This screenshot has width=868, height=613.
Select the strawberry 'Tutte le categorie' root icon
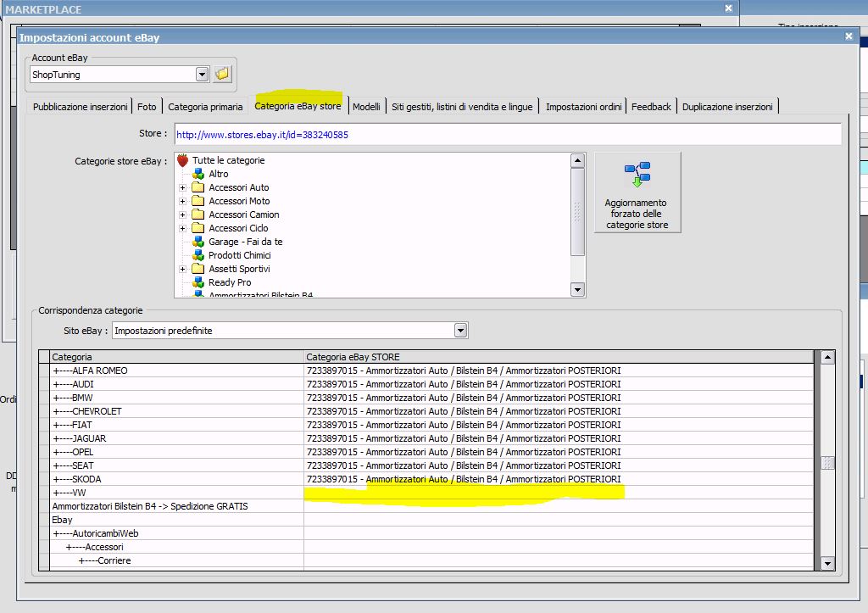tap(182, 160)
